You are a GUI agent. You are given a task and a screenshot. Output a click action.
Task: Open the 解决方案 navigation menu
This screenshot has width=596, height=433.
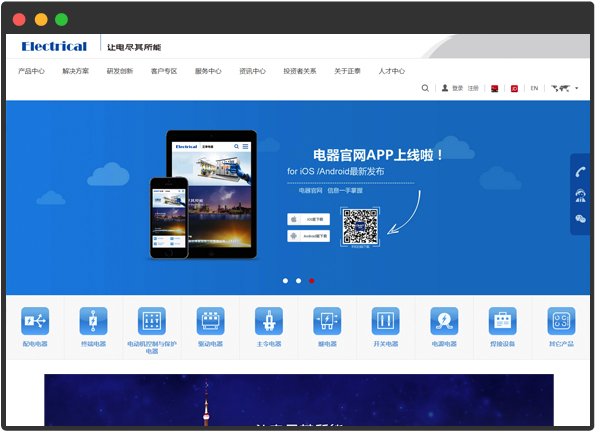point(76,71)
